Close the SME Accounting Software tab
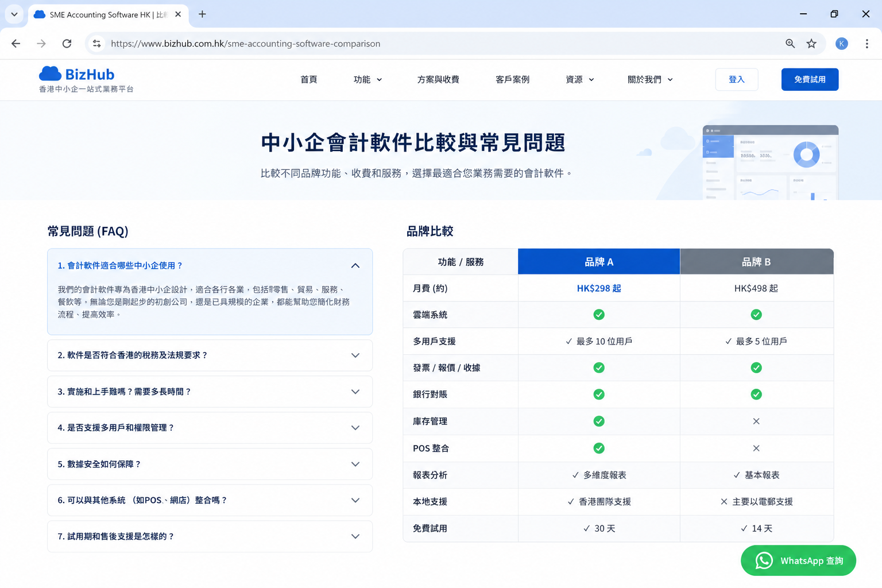 tap(178, 14)
